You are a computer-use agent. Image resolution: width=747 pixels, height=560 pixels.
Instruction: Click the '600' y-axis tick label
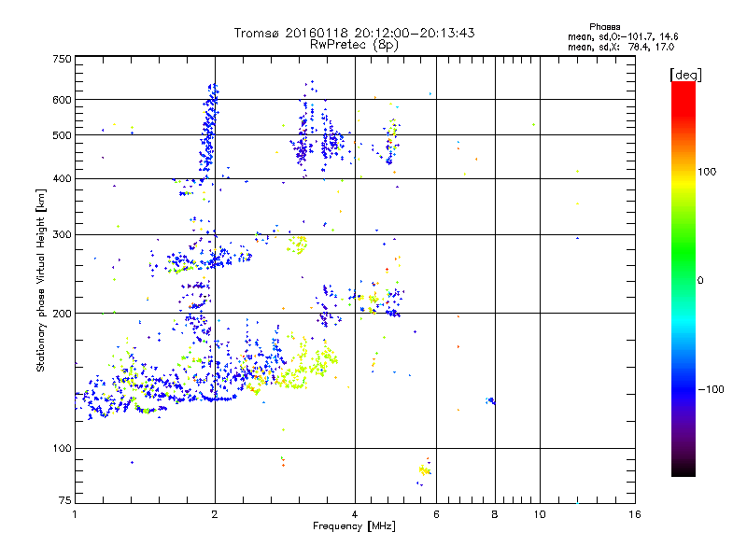point(62,100)
